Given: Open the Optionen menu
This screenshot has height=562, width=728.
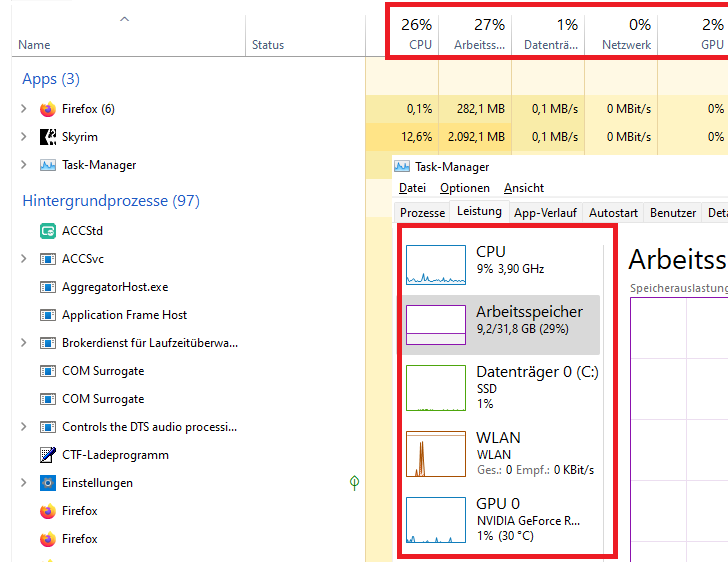Looking at the screenshot, I should point(465,188).
